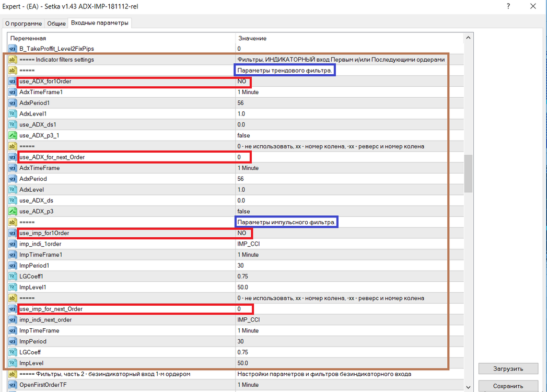Select the 50.0 value of ImpLevel1
Screen dimensions: 547x392
click(242, 287)
